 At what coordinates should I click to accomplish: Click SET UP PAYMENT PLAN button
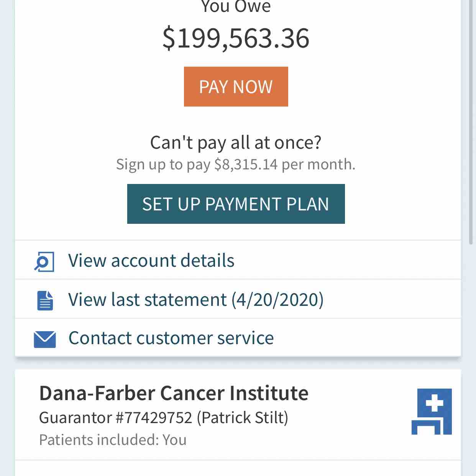point(236,204)
